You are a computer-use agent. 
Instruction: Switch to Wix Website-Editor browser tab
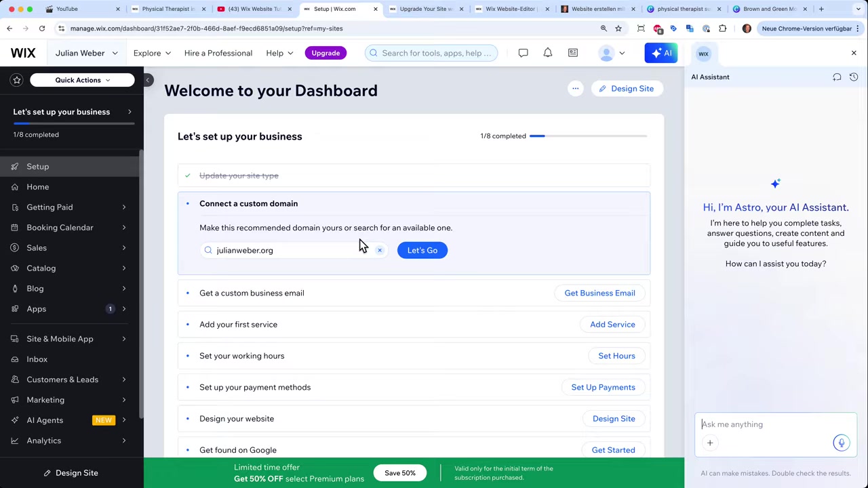[x=513, y=9]
